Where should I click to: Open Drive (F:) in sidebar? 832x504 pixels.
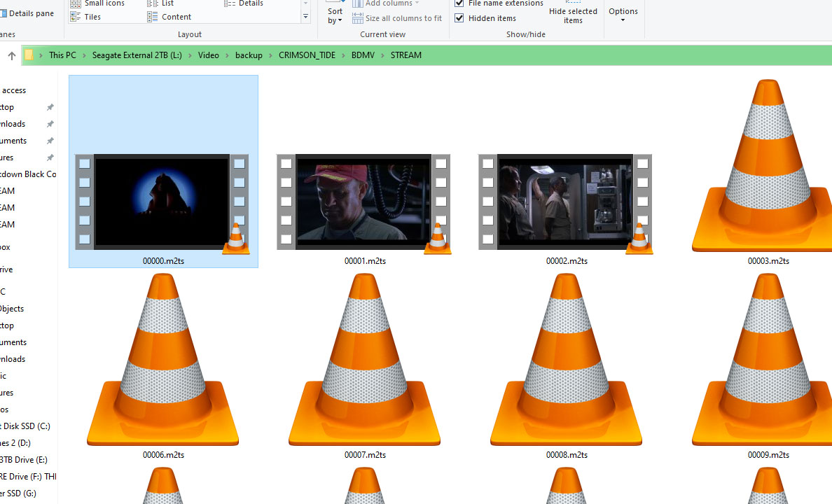(x=28, y=477)
